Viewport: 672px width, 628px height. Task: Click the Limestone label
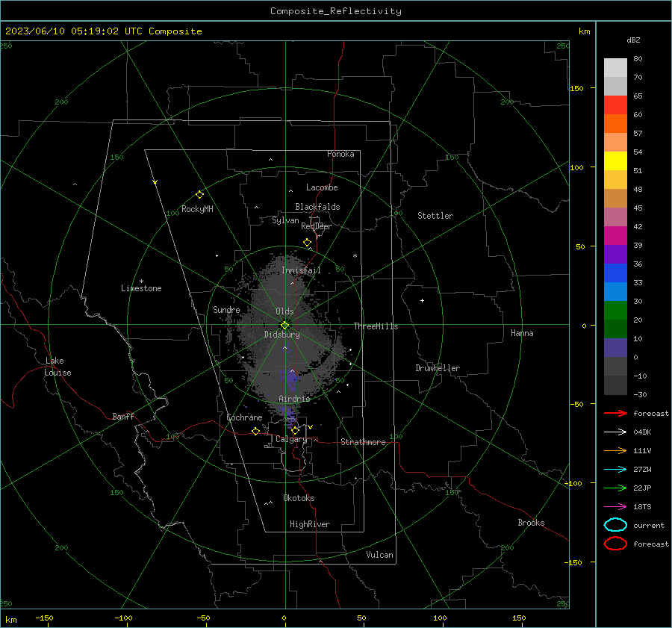(141, 288)
